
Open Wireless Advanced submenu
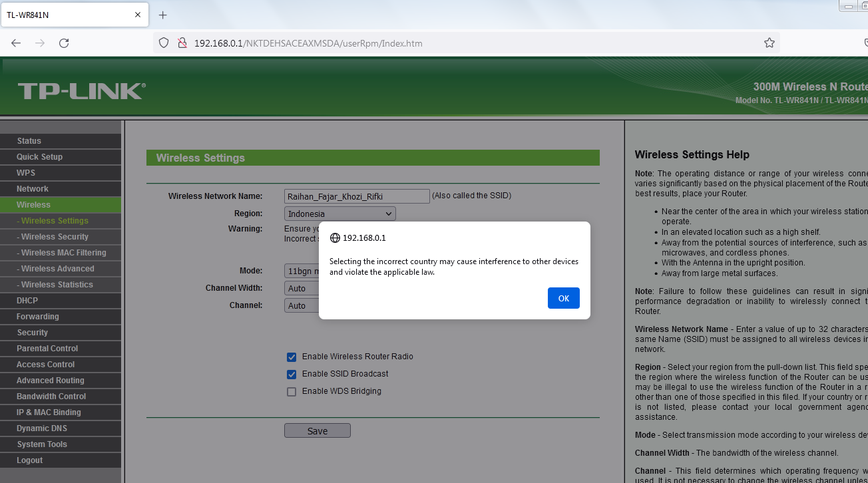pyautogui.click(x=61, y=269)
